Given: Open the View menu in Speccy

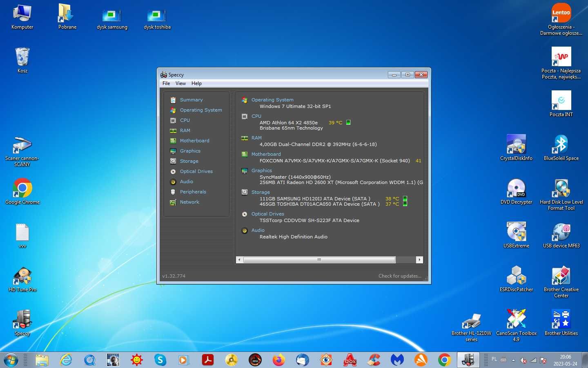Looking at the screenshot, I should click(180, 83).
